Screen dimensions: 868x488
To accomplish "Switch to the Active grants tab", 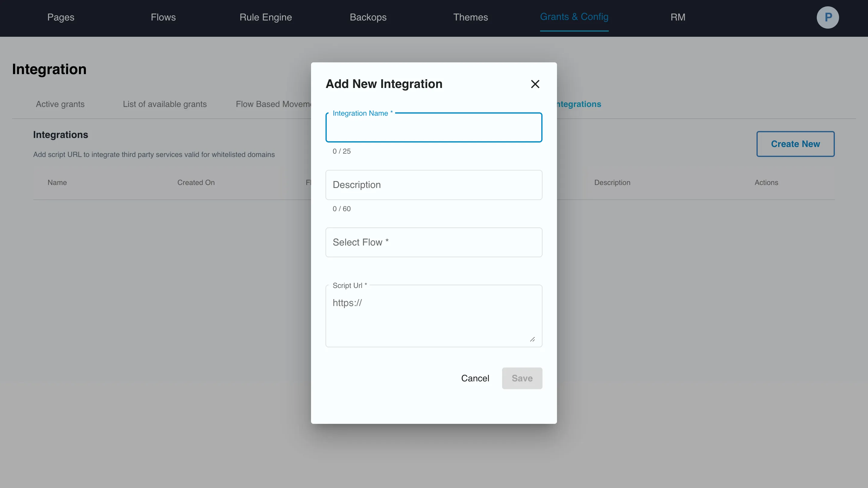I will click(x=60, y=104).
